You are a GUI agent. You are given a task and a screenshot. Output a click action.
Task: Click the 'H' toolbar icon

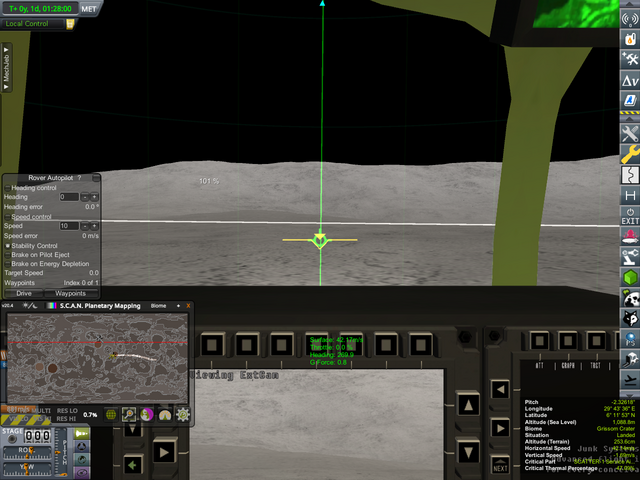pos(630,196)
